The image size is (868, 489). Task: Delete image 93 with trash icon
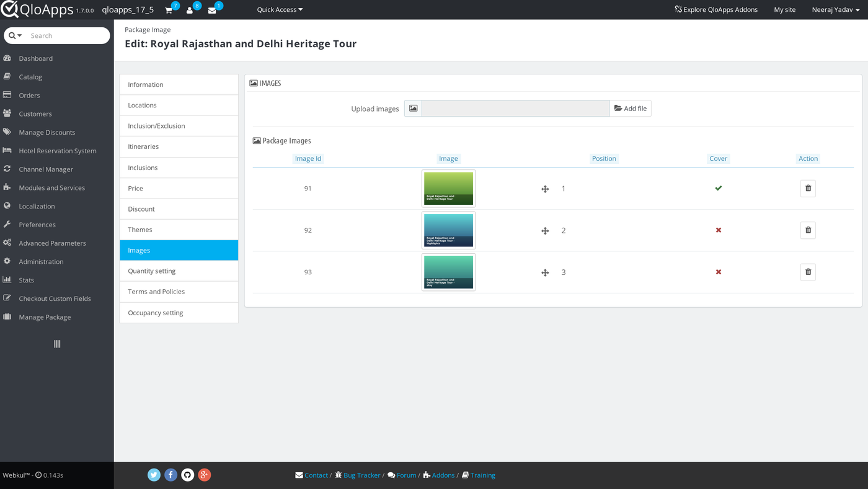[x=808, y=272]
